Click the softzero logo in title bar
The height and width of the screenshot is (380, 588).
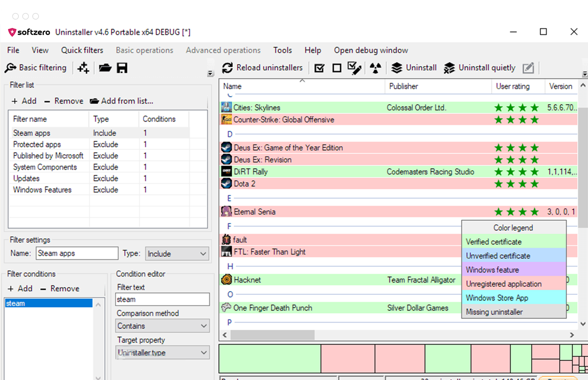click(29, 32)
